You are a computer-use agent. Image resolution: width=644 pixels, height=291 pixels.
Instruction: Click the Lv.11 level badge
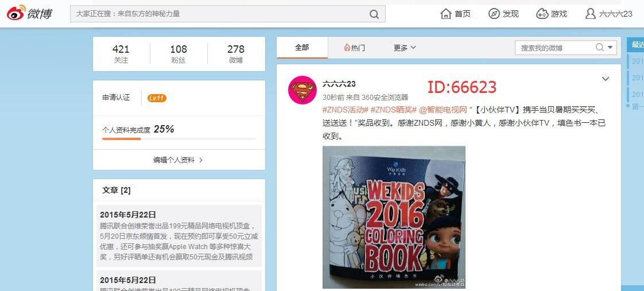point(157,98)
